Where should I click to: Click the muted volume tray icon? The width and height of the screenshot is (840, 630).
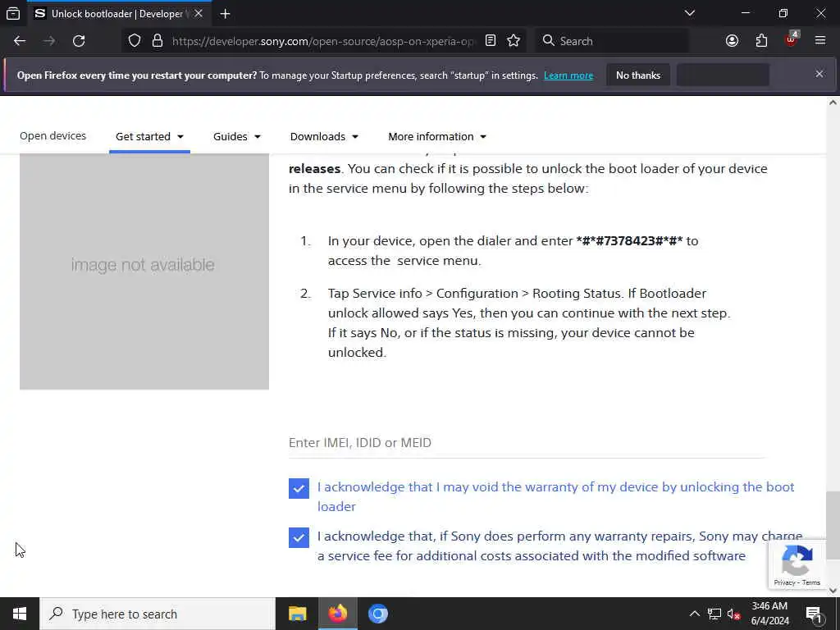tap(734, 614)
